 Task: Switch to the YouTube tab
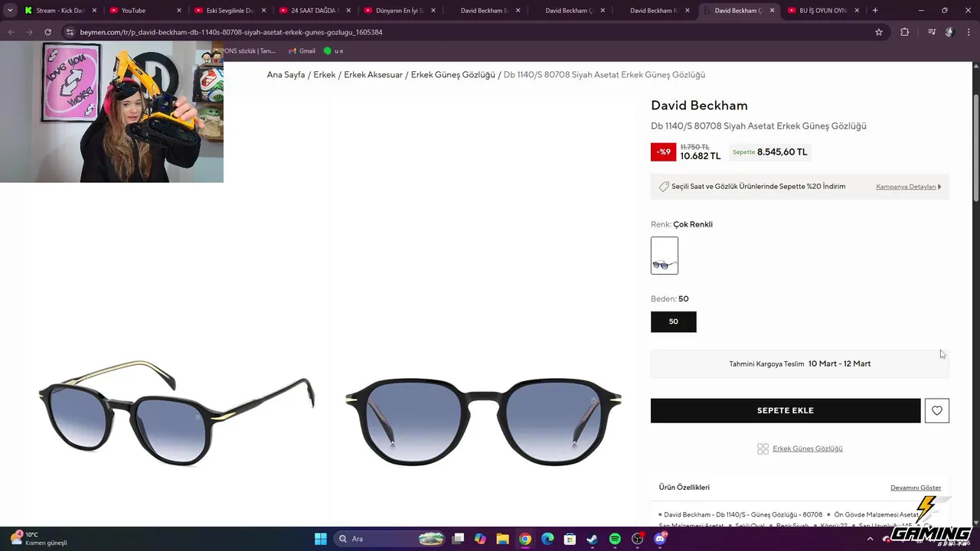coord(144,11)
